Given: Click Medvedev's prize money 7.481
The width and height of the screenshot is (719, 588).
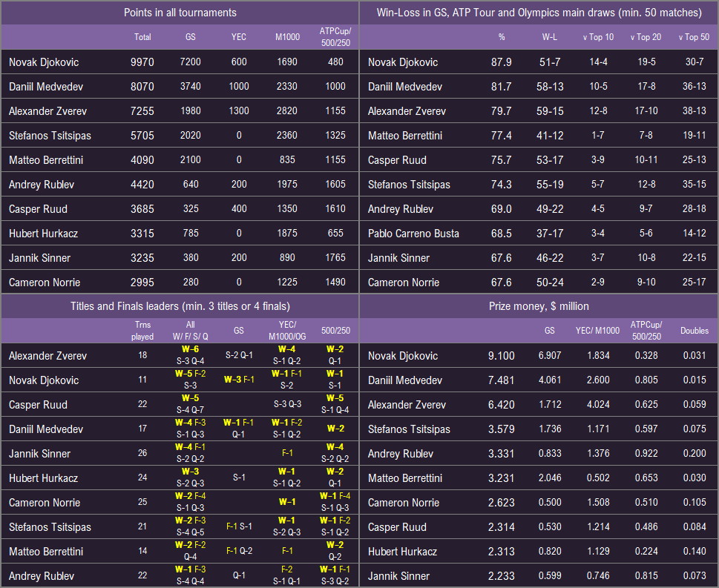Looking at the screenshot, I should (501, 380).
